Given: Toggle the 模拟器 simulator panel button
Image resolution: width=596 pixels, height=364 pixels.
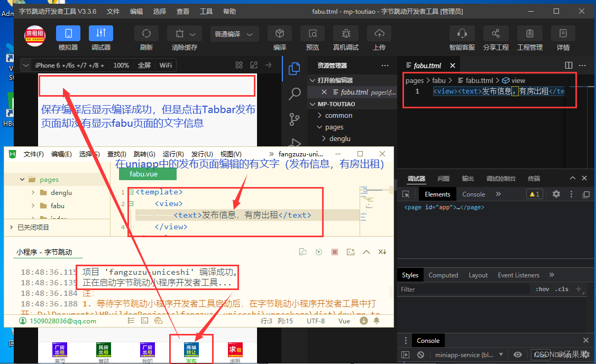Looking at the screenshot, I should coord(68,33).
